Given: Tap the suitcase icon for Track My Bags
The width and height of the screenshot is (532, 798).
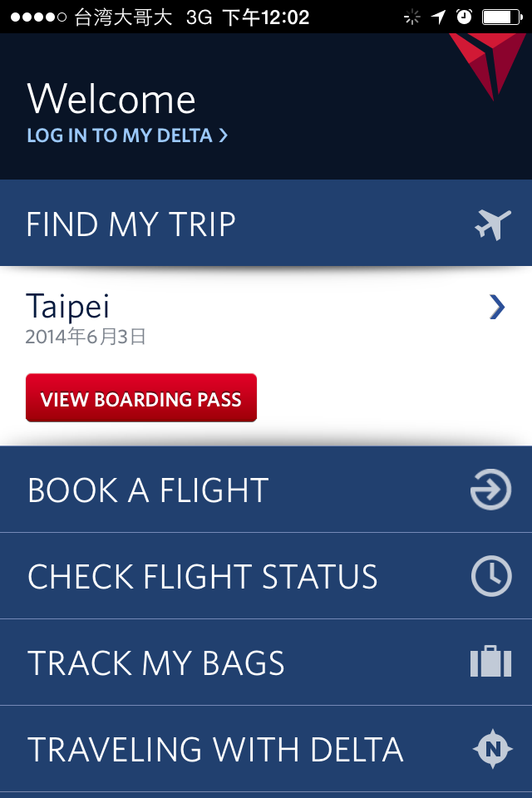Looking at the screenshot, I should click(490, 661).
